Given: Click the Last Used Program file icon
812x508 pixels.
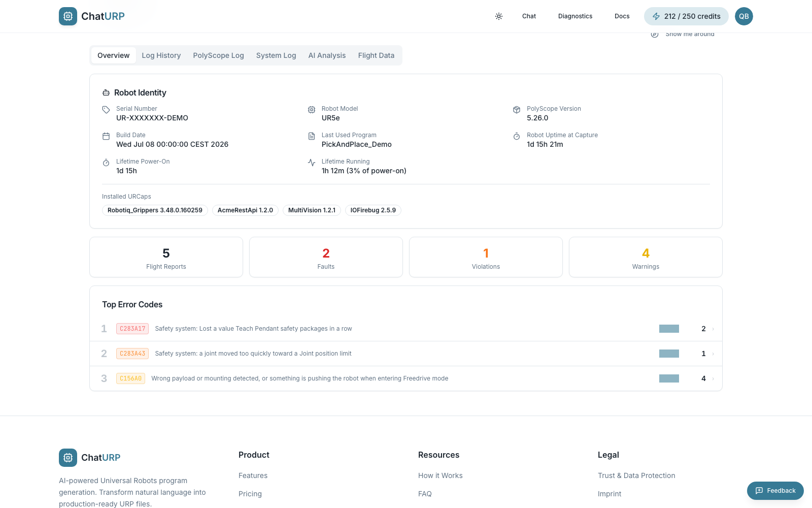Looking at the screenshot, I should (x=312, y=136).
